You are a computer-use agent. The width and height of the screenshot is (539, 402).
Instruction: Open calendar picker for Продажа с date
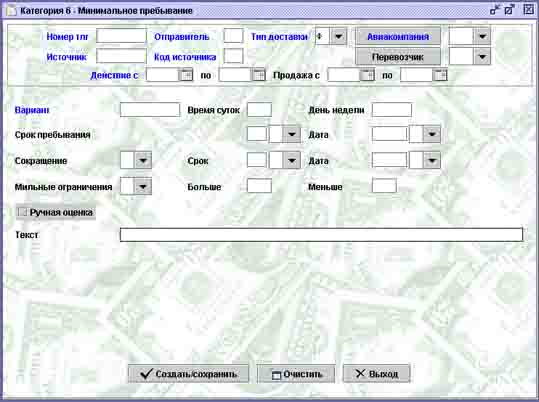click(367, 75)
